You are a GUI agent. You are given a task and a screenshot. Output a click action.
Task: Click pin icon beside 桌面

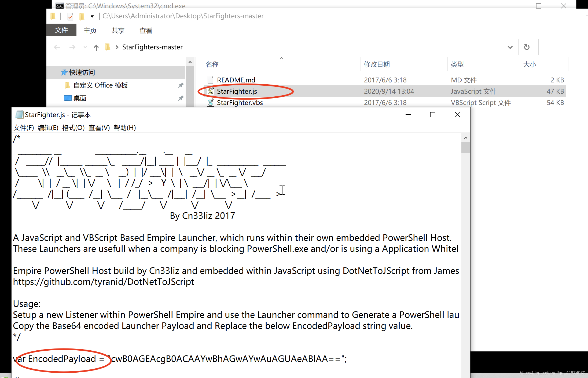(x=181, y=98)
